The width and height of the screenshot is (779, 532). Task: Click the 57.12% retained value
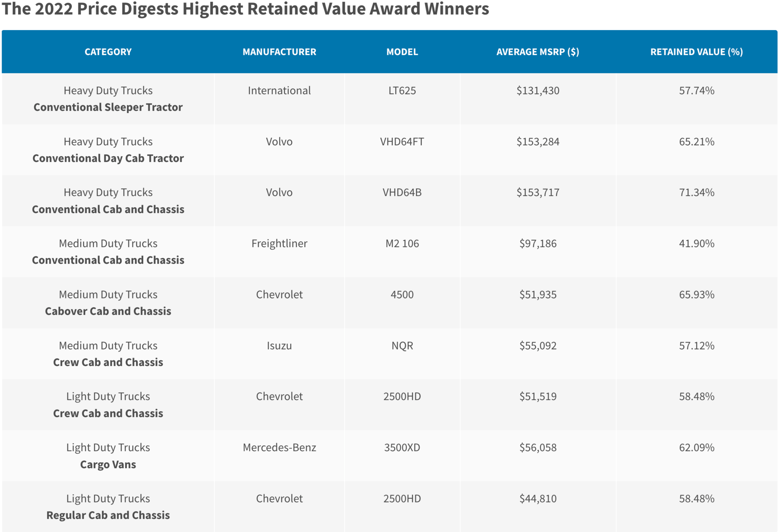[x=697, y=345]
